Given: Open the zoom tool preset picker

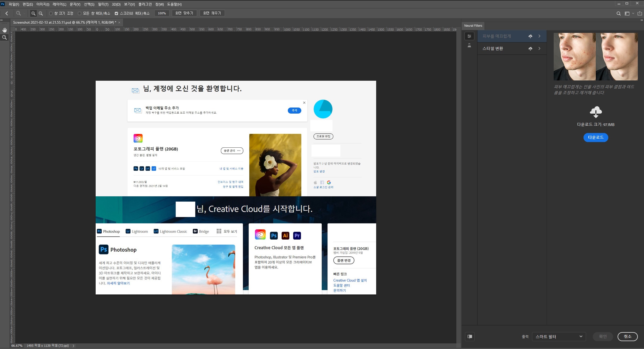Looking at the screenshot, I should click(x=21, y=13).
